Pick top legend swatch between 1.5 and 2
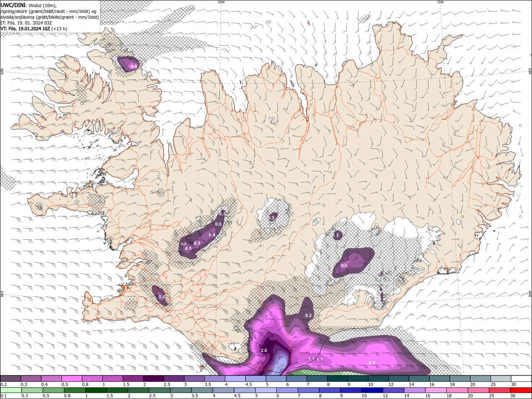532x399 pixels. coord(133,379)
